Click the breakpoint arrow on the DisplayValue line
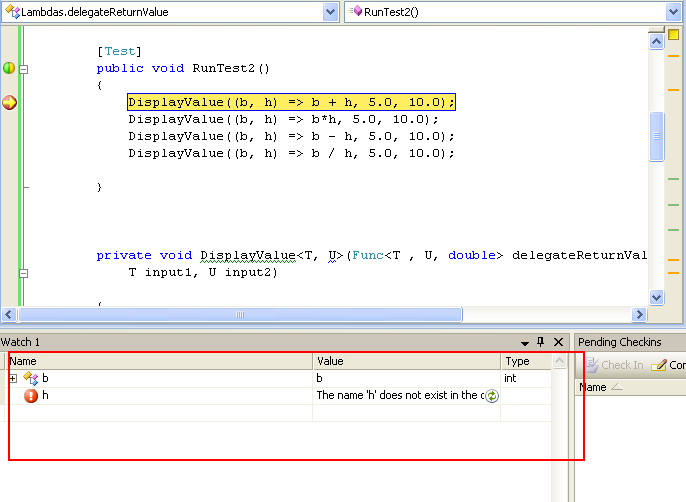This screenshot has width=686, height=502. tap(9, 102)
